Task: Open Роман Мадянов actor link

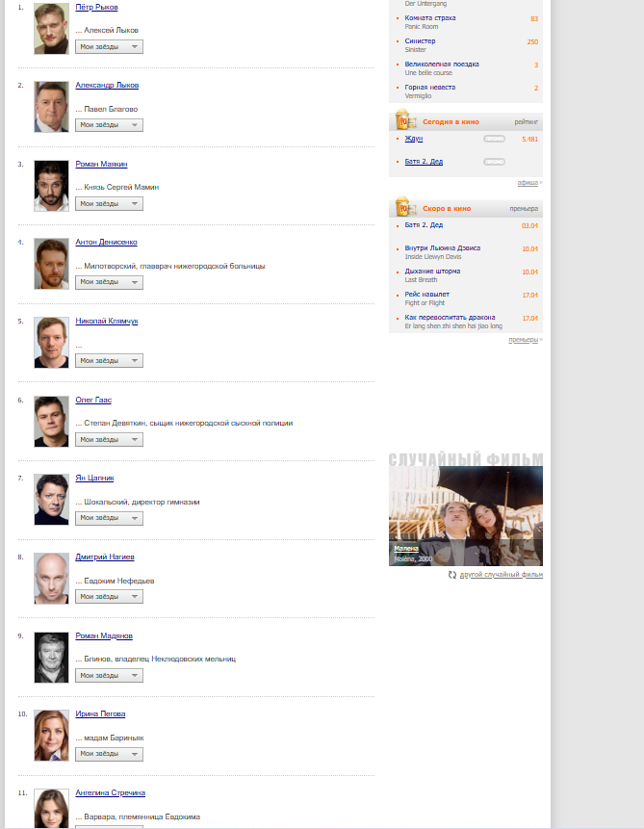Action: click(104, 635)
